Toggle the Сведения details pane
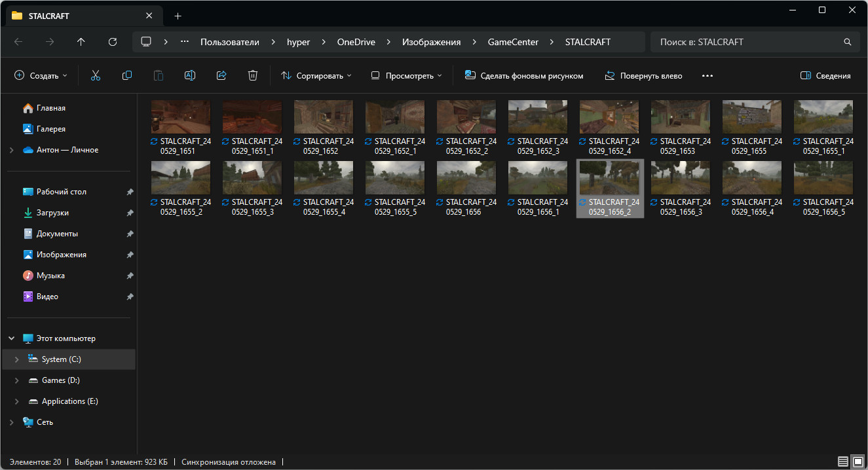The image size is (868, 470). click(825, 76)
